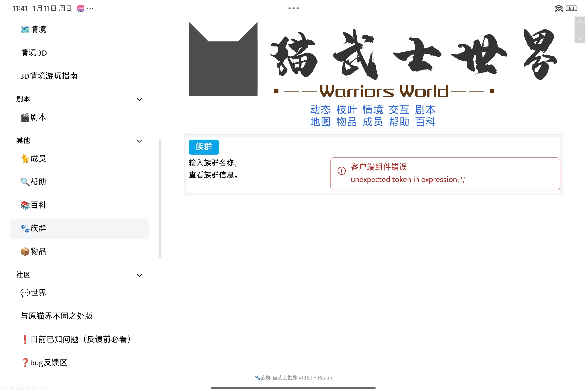Open the 交互 header navigation link

pos(399,110)
